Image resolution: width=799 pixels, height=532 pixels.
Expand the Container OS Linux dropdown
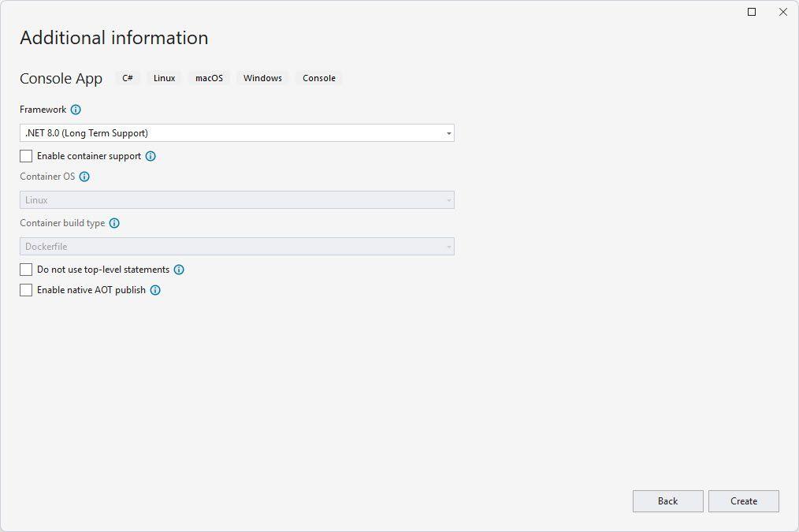[x=236, y=200]
